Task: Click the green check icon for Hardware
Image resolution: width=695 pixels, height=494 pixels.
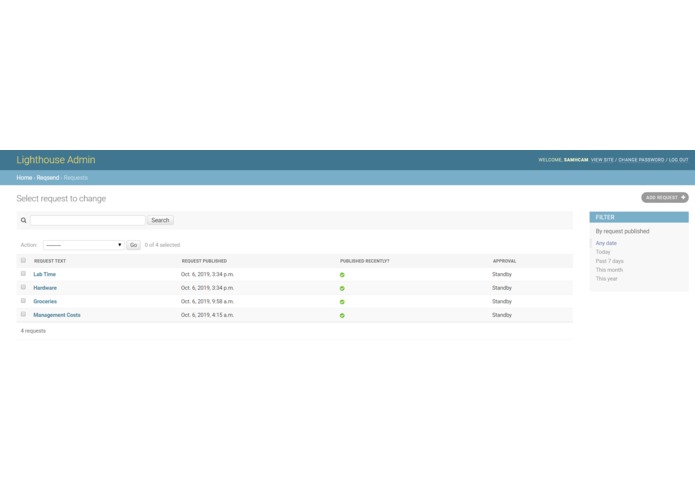Action: click(x=342, y=288)
